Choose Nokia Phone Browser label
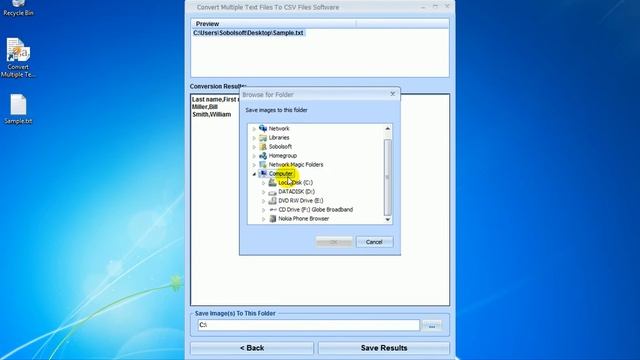The width and height of the screenshot is (640, 360). pos(303,218)
